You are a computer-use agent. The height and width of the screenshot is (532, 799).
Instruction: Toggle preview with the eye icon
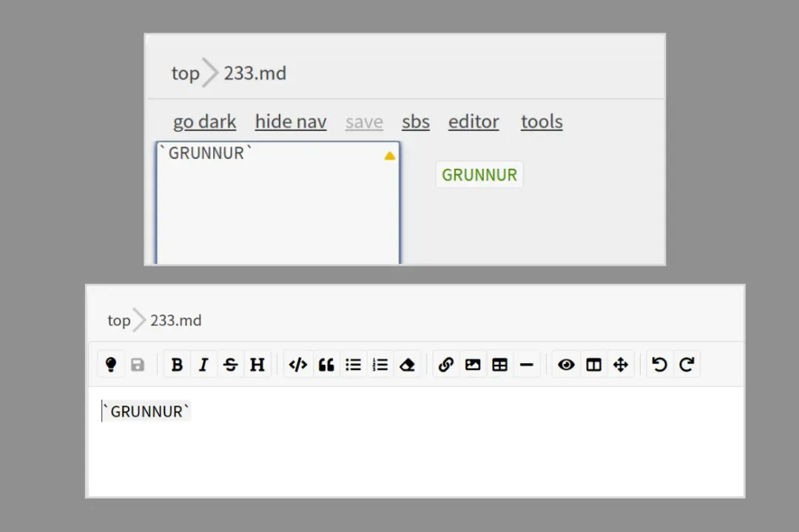tap(566, 364)
